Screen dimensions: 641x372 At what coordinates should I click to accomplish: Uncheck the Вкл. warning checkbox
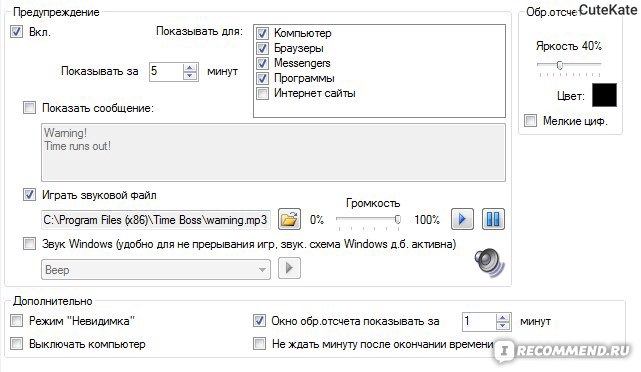click(16, 31)
